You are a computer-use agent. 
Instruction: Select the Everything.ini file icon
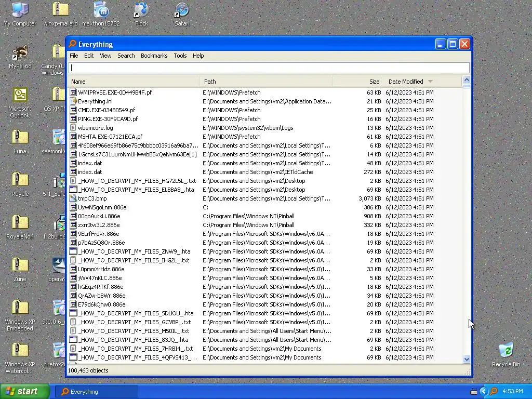point(73,101)
